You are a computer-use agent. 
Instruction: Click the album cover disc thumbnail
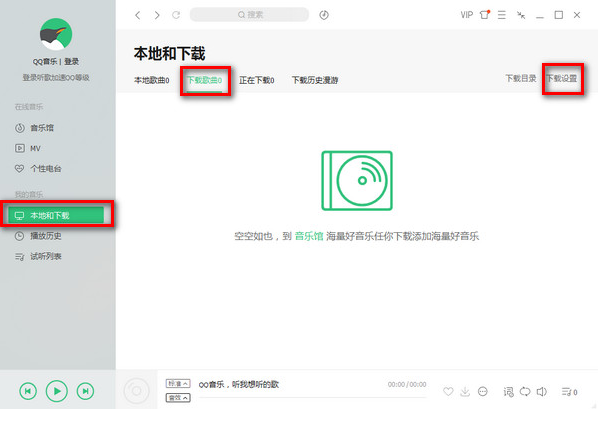[136, 391]
